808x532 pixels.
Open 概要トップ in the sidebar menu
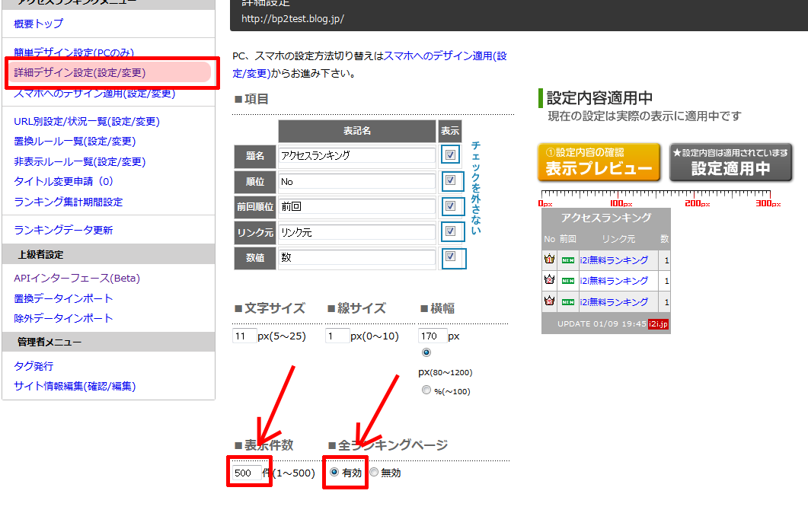tap(38, 24)
